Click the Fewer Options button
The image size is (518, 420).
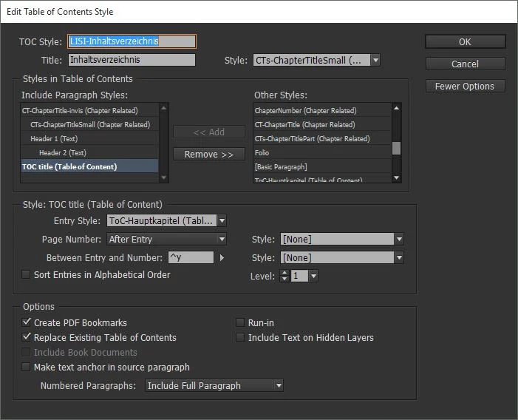pos(465,86)
